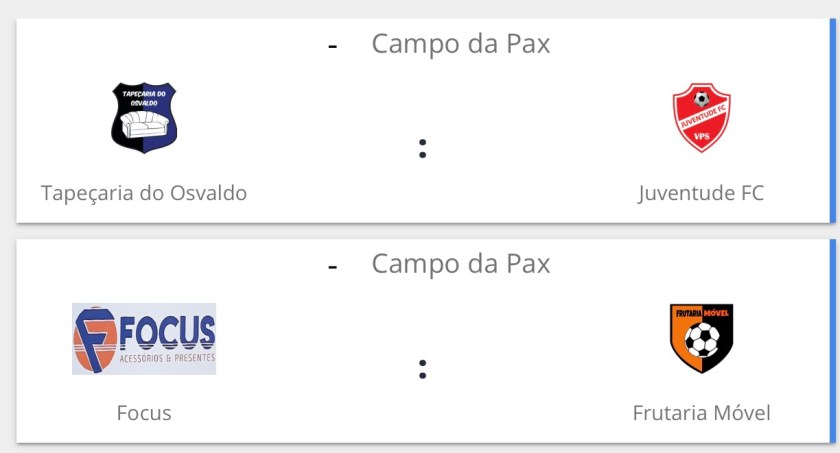The height and width of the screenshot is (453, 840).
Task: Click the score colon between Tapeçaria and Juventude
Action: pos(423,148)
